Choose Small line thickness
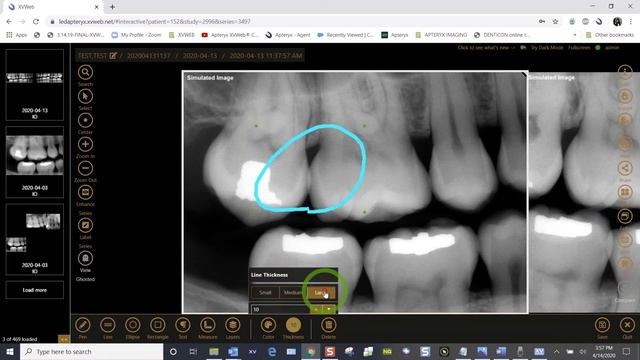Viewport: 640px width, 360px height. pos(265,292)
